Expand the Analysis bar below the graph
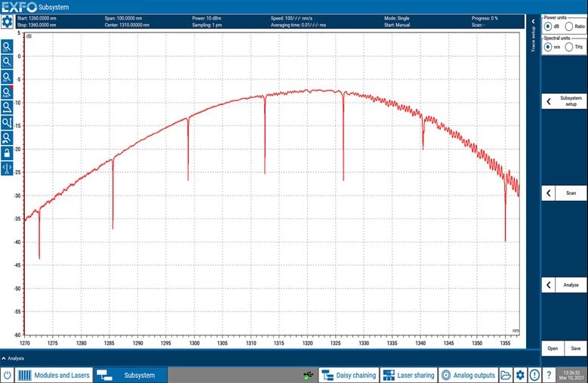 pyautogui.click(x=14, y=358)
